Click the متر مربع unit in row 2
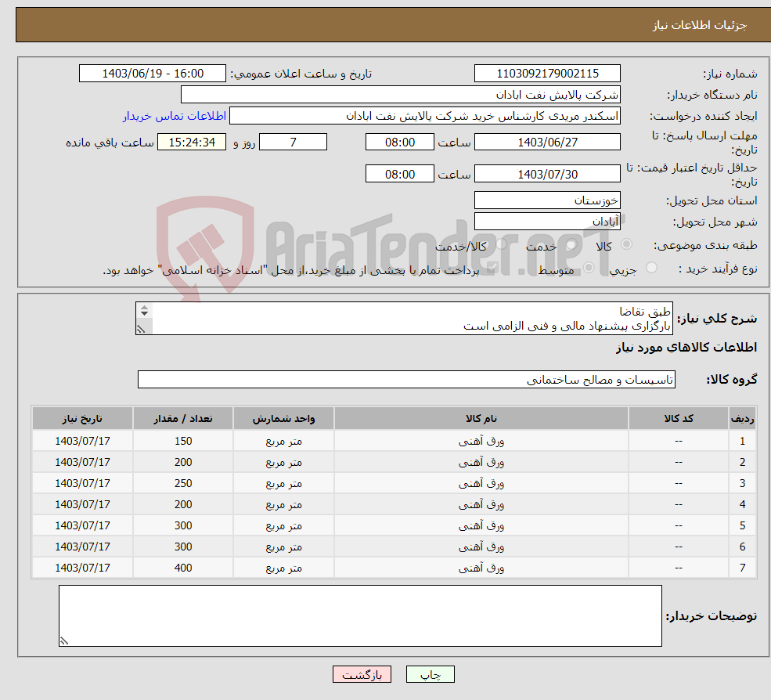The height and width of the screenshot is (700, 771). tap(283, 463)
